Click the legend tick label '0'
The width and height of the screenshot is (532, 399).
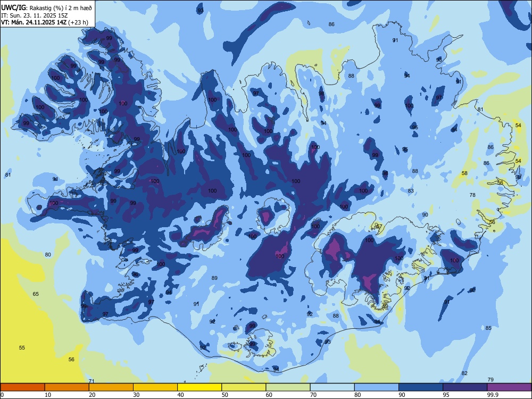coord(2,395)
